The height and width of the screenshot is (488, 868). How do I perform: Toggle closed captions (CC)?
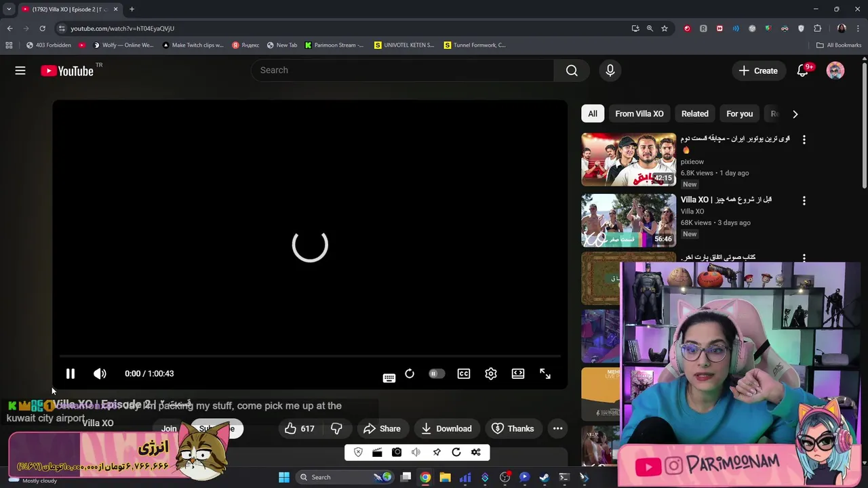(x=464, y=373)
